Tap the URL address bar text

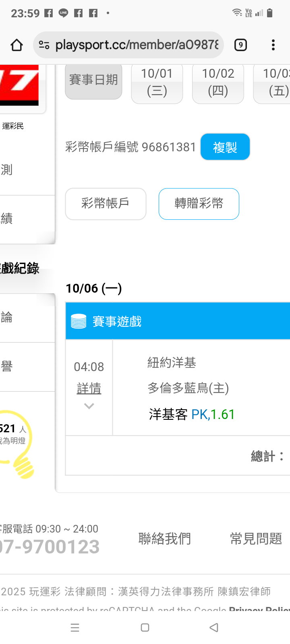137,45
